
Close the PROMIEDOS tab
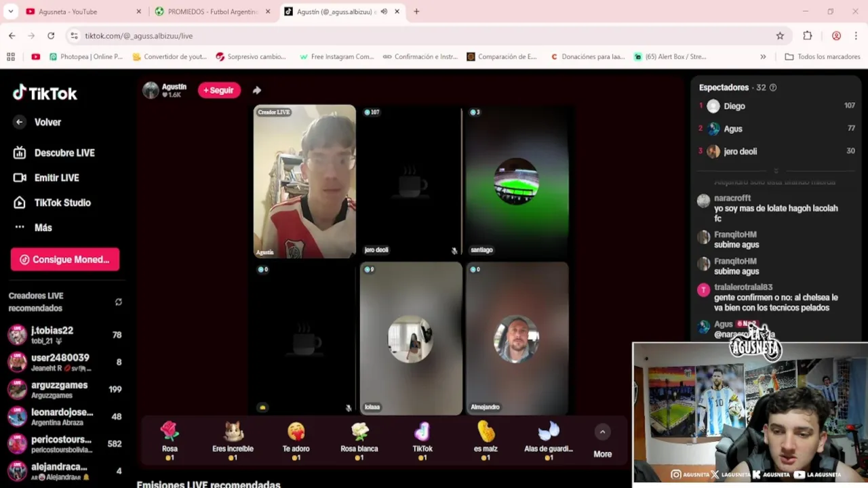(x=268, y=12)
